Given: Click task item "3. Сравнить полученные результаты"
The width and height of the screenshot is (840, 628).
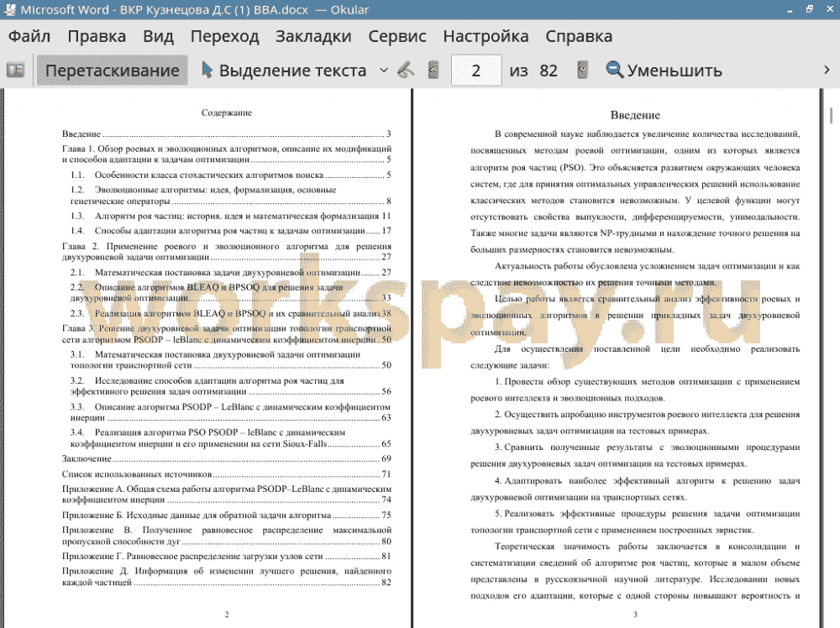Looking at the screenshot, I should (635, 456).
